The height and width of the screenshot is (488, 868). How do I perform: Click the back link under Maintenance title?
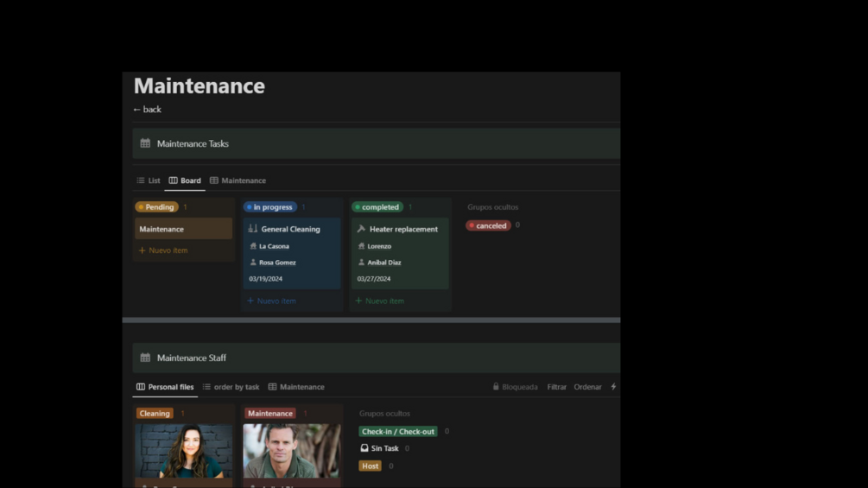[x=147, y=110]
